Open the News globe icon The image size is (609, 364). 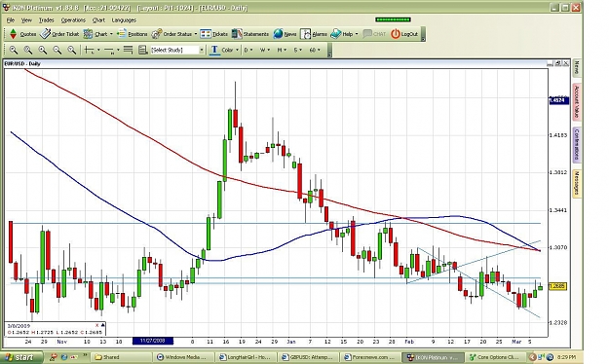pos(278,34)
